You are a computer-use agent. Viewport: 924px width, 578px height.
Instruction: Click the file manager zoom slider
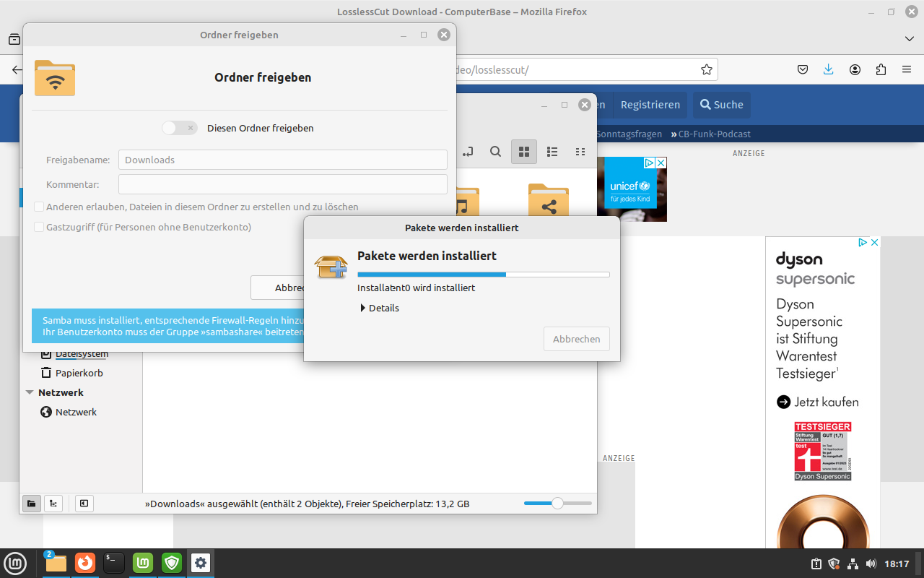557,503
